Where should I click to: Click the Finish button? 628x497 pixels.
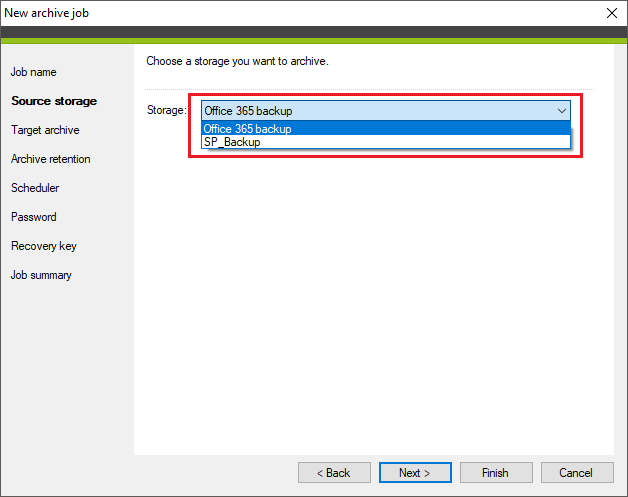click(x=496, y=473)
